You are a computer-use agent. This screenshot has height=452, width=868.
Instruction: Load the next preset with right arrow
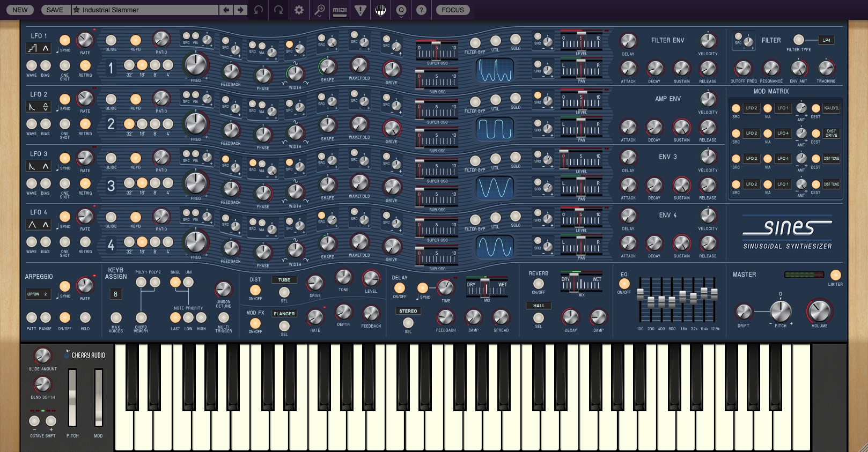pos(240,10)
